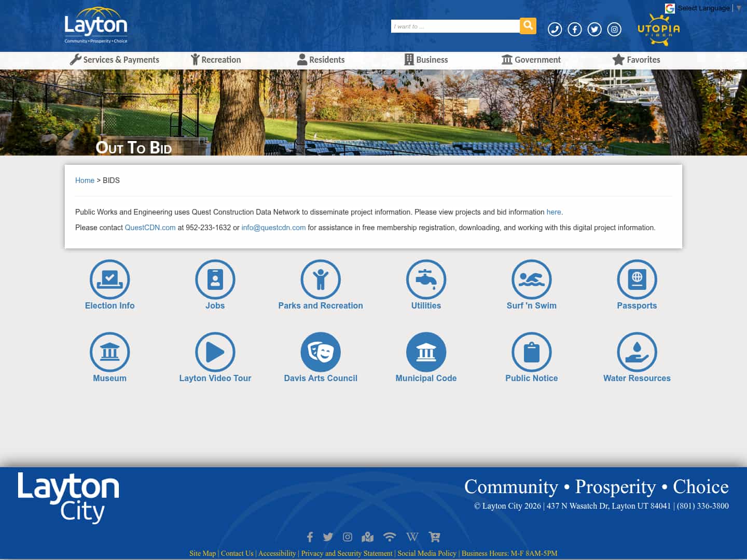Select the Surf 'n Swim swimmer icon

click(532, 279)
